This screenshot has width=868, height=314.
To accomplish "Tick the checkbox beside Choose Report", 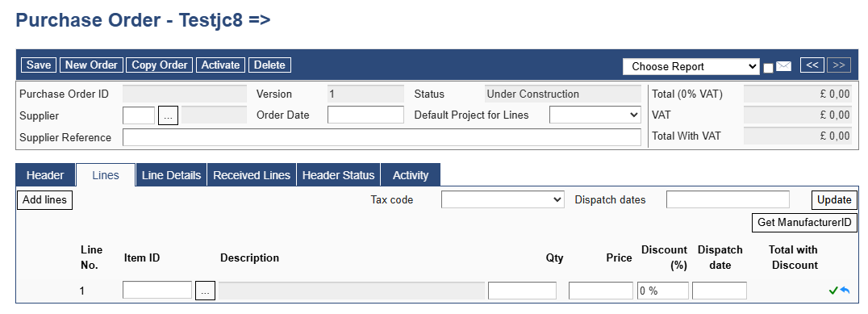I will (768, 68).
